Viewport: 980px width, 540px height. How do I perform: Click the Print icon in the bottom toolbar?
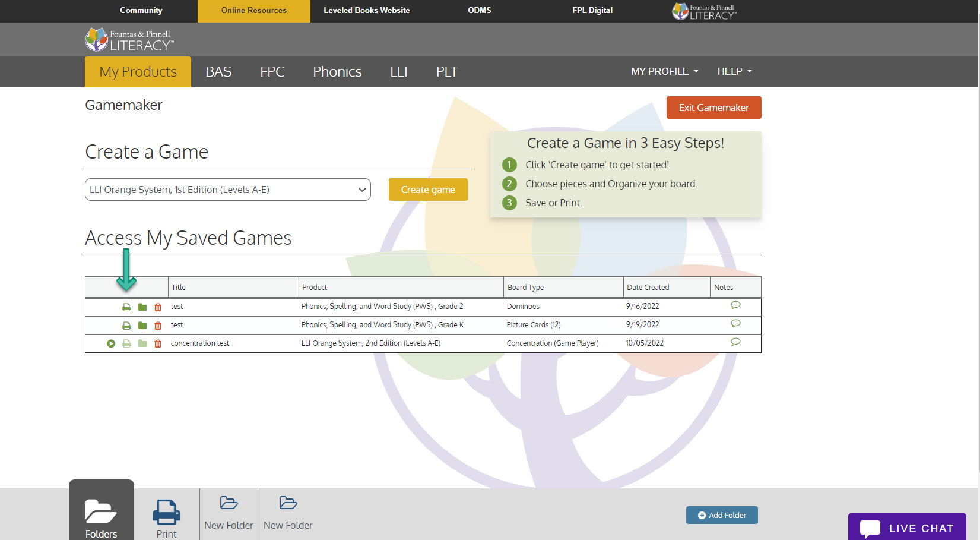coord(166,511)
